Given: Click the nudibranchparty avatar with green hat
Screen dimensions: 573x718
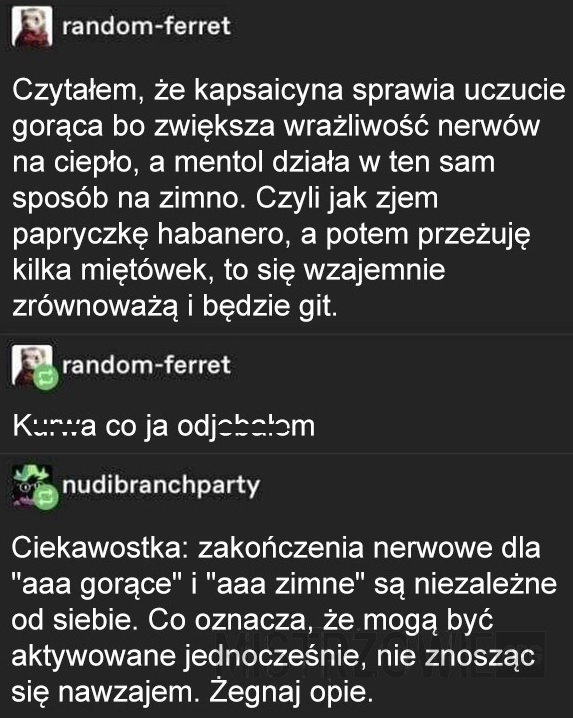Looking at the screenshot, I should click(30, 484).
